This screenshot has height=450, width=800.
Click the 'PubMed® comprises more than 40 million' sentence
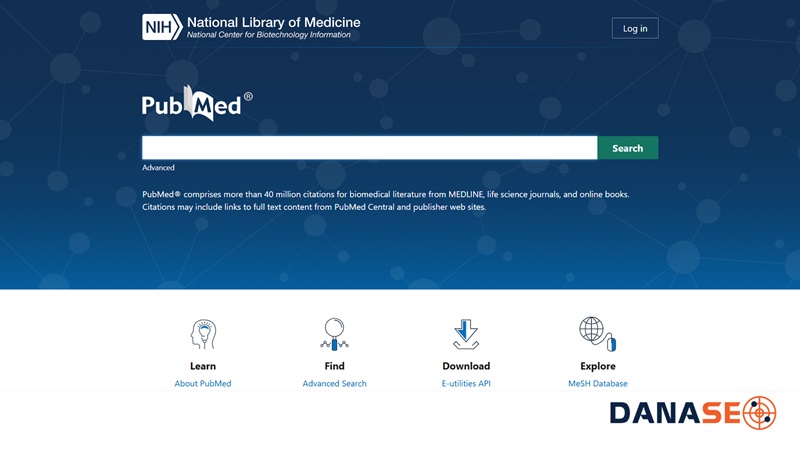tap(385, 194)
